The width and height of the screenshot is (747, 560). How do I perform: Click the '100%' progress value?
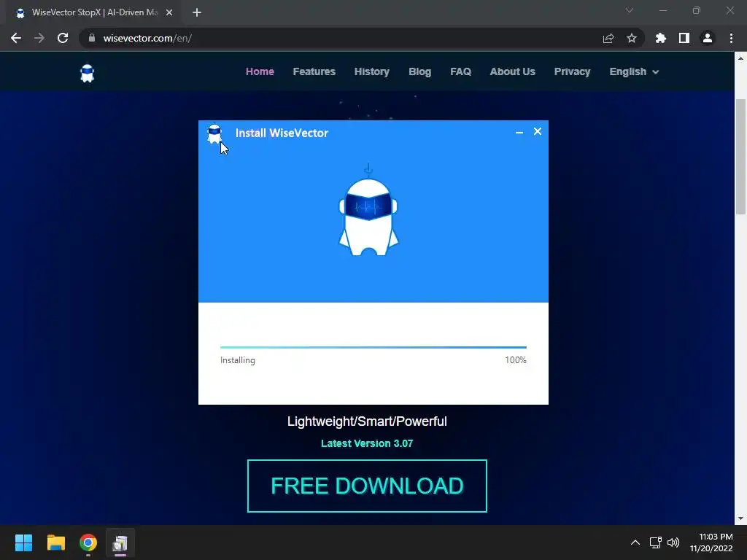pyautogui.click(x=516, y=360)
